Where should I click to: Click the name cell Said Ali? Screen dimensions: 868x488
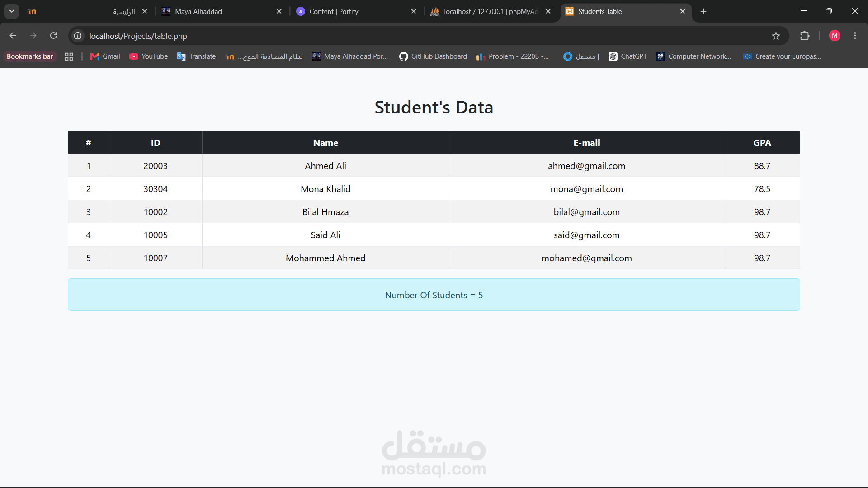[x=325, y=235]
